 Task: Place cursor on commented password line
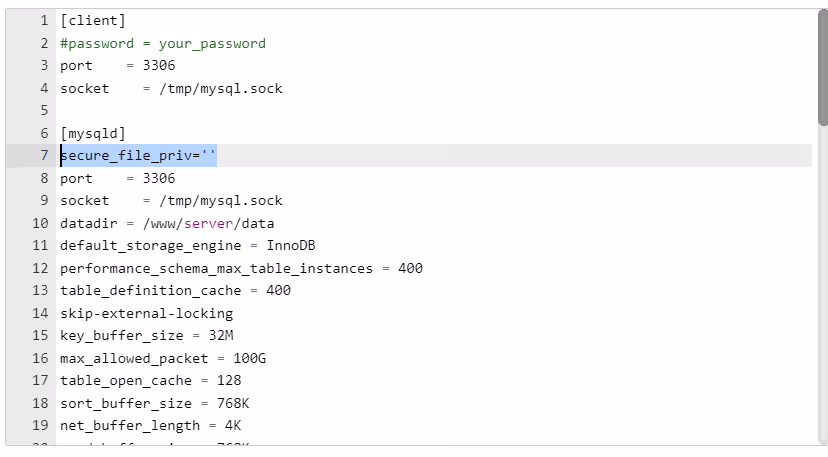coord(162,43)
